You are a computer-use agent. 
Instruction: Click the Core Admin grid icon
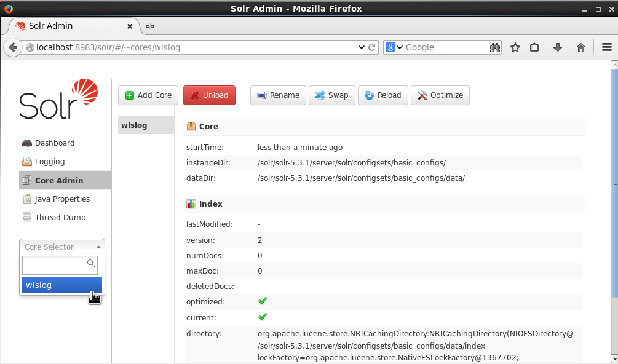(x=27, y=180)
